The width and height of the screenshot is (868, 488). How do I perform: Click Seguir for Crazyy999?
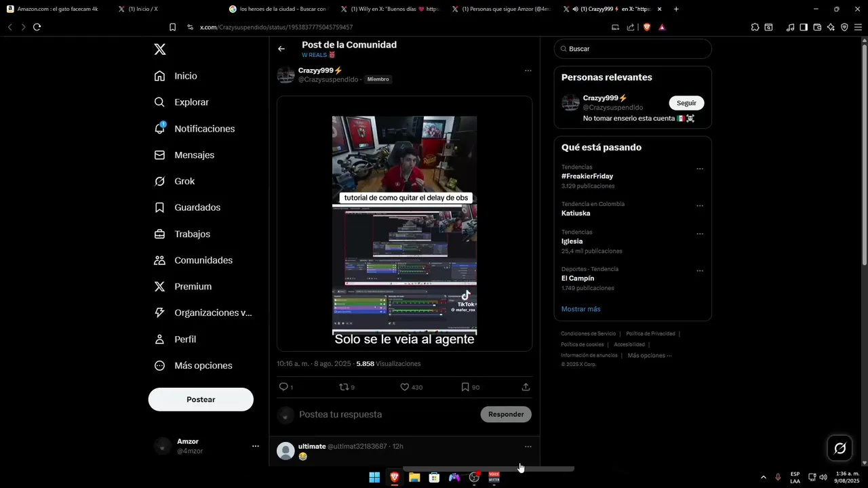click(x=686, y=103)
